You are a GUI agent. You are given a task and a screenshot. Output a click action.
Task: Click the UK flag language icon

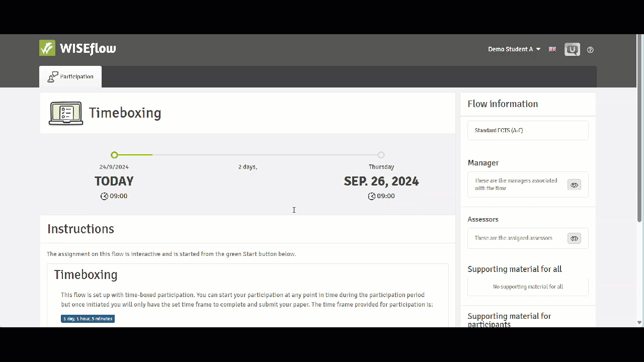click(x=552, y=49)
